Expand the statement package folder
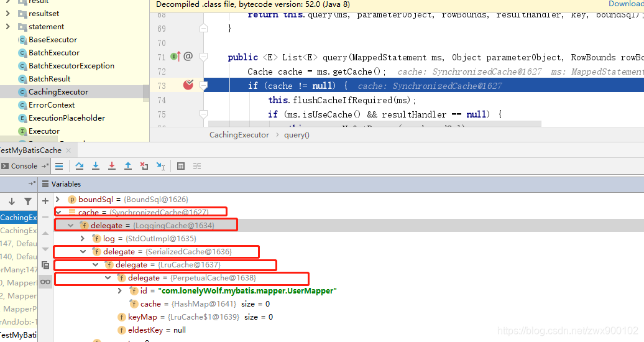This screenshot has height=342, width=644. (8, 27)
